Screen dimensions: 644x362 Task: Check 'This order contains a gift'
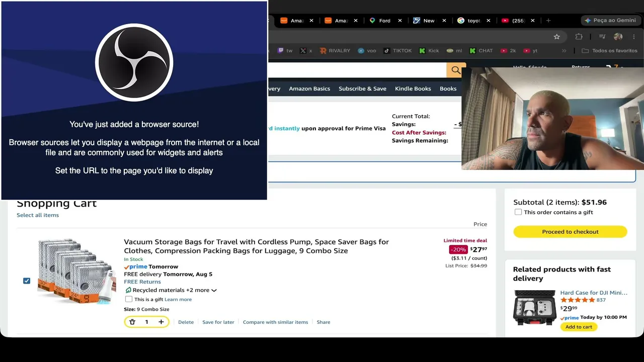518,212
